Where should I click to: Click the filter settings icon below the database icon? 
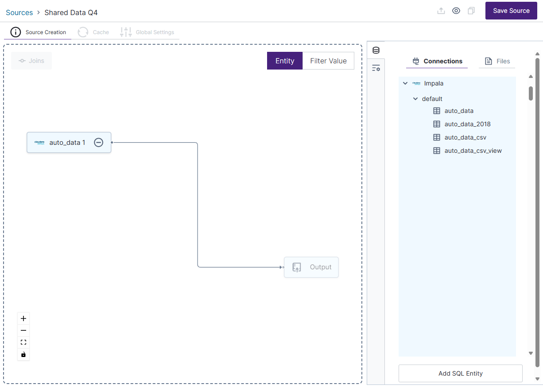(376, 68)
